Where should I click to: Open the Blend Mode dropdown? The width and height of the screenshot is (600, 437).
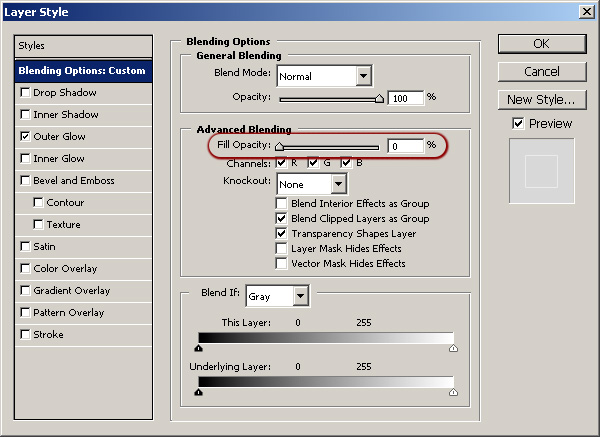click(363, 76)
